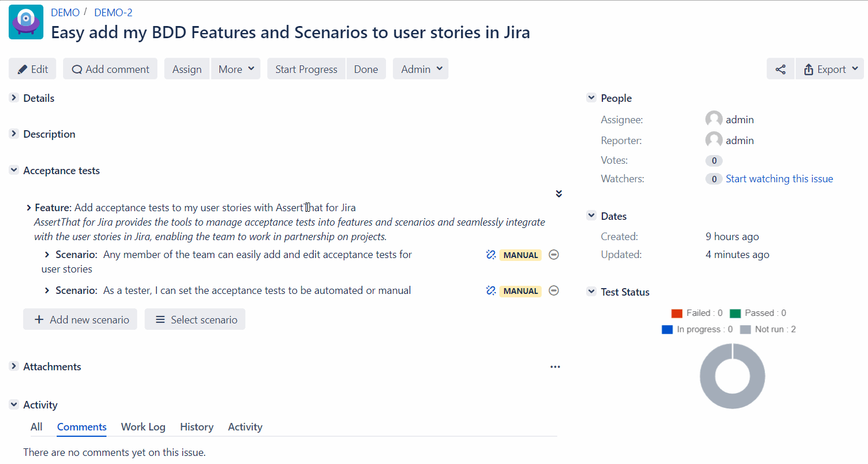Collapse the Dates panel
The image size is (868, 464).
coord(591,216)
